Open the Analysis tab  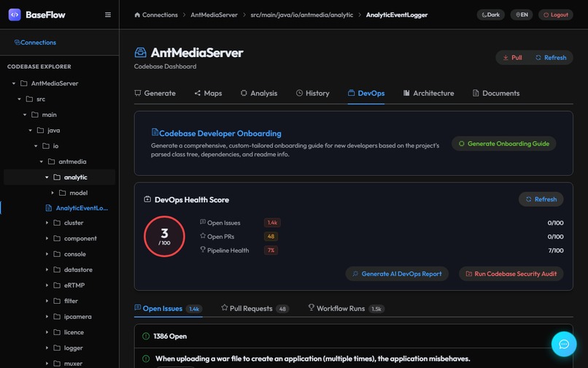(x=259, y=93)
